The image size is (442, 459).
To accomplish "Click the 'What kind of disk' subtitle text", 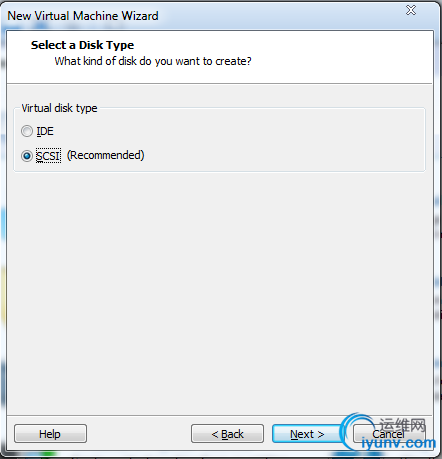I will 153,61.
